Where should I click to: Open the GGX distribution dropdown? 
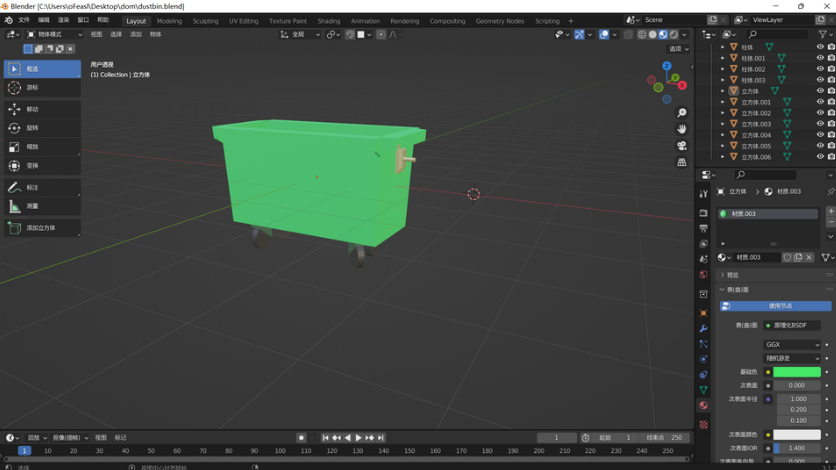[792, 345]
